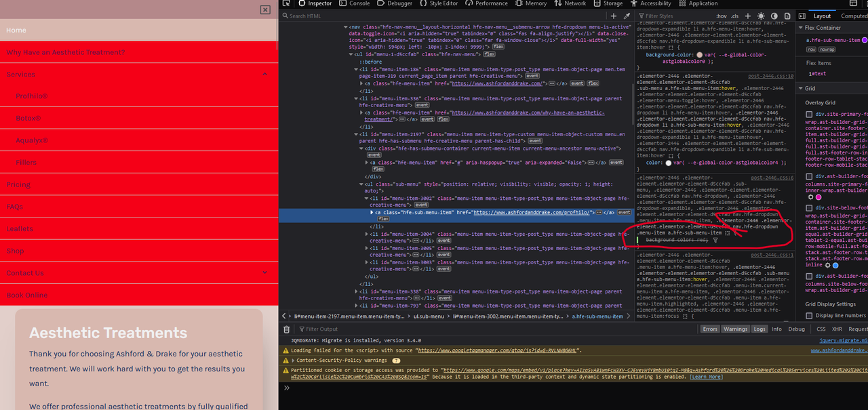868x410 pixels.
Task: Expand the Contact Us submenu arrow
Action: [x=264, y=273]
